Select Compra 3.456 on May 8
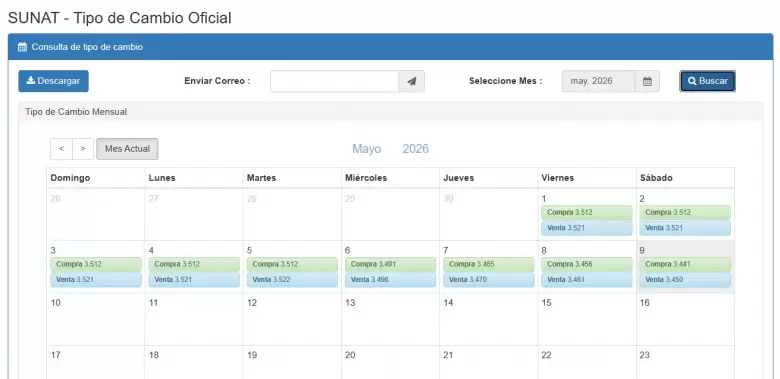Image resolution: width=780 pixels, height=379 pixels. click(x=586, y=264)
